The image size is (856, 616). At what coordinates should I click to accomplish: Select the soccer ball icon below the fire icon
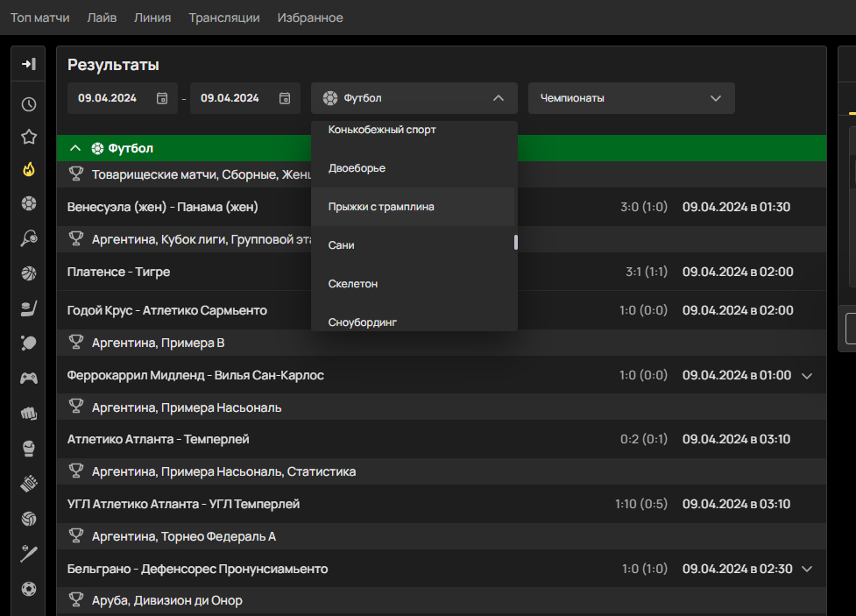(x=29, y=203)
